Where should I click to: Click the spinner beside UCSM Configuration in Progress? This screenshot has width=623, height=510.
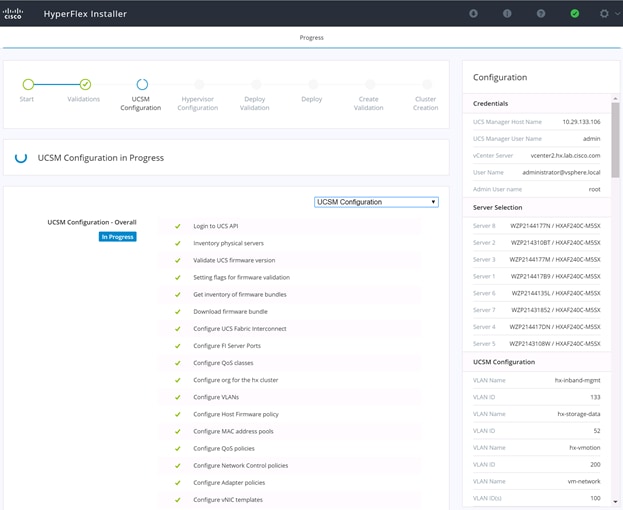(x=21, y=157)
